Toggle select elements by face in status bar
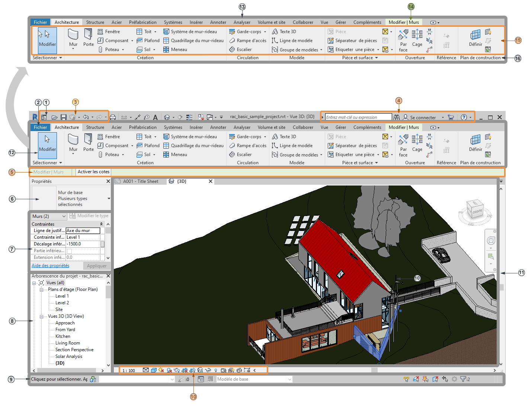 click(435, 379)
